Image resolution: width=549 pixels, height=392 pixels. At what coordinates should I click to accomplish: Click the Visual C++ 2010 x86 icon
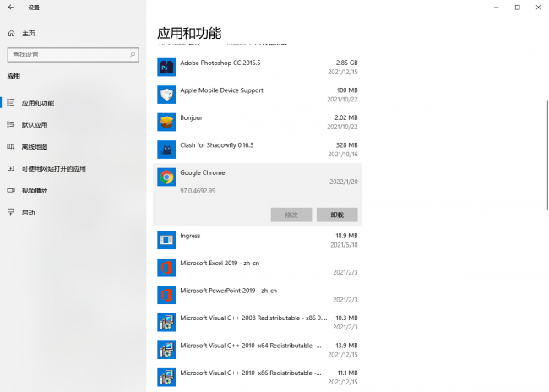(x=166, y=378)
